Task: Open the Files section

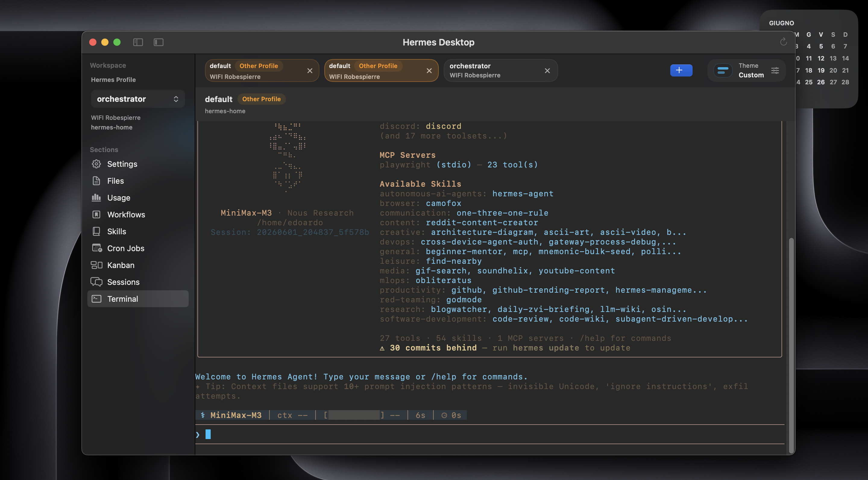Action: [137, 181]
